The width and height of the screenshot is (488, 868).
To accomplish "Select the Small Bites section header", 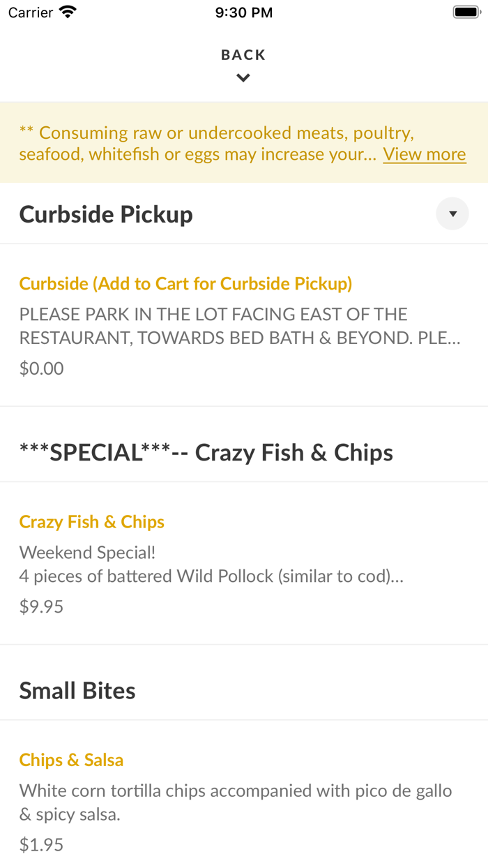I will 77,690.
